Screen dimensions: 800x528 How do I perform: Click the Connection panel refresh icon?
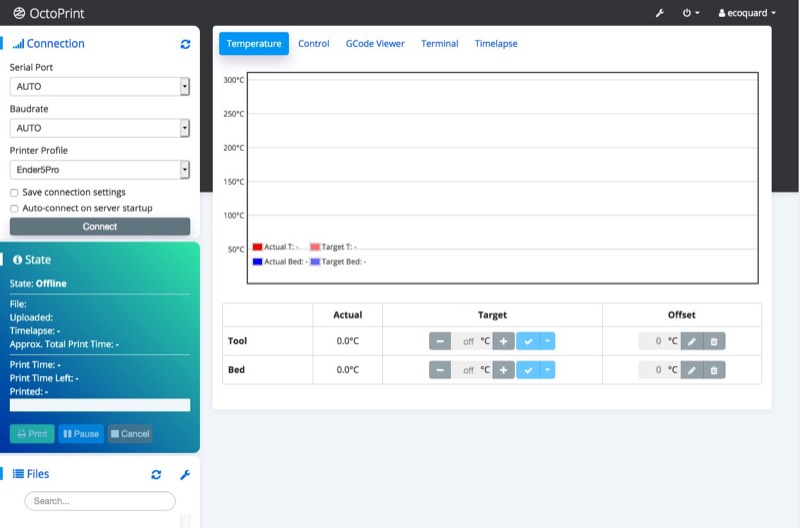tap(185, 44)
